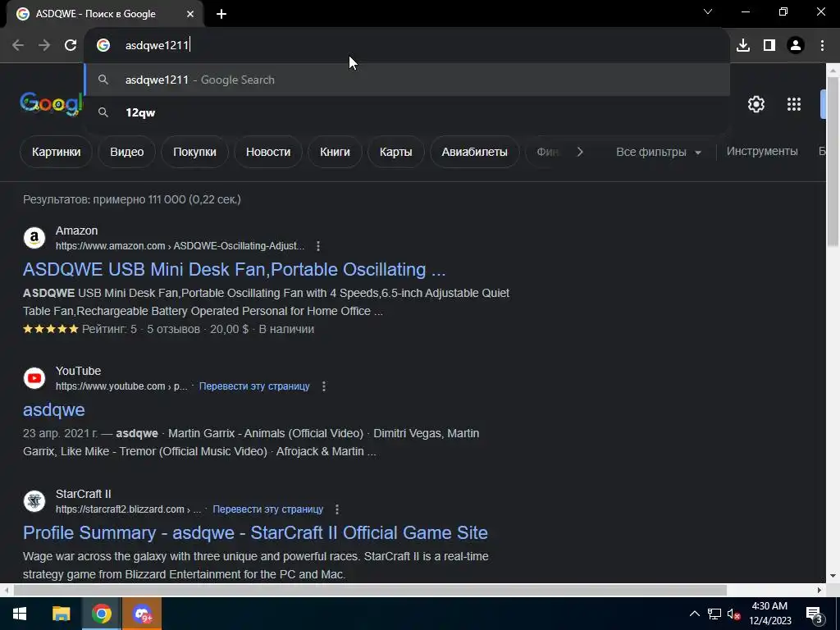
Task: Select the 'asdqwe1211 - Google Search' suggestion
Action: click(x=407, y=80)
